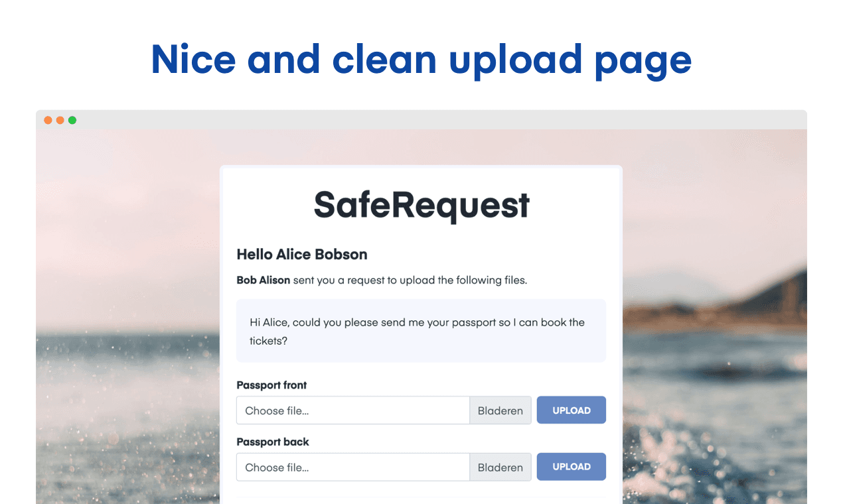Click the gray browser window title bar
843x504 pixels.
coord(421,120)
